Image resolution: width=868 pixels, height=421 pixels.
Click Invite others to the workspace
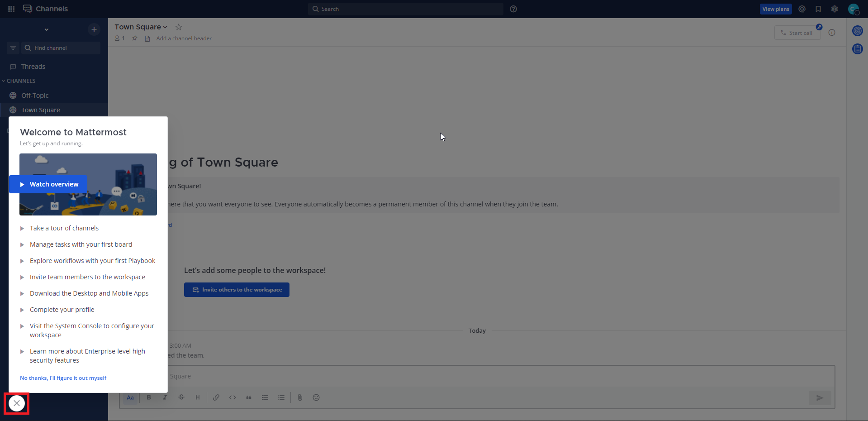(x=237, y=290)
